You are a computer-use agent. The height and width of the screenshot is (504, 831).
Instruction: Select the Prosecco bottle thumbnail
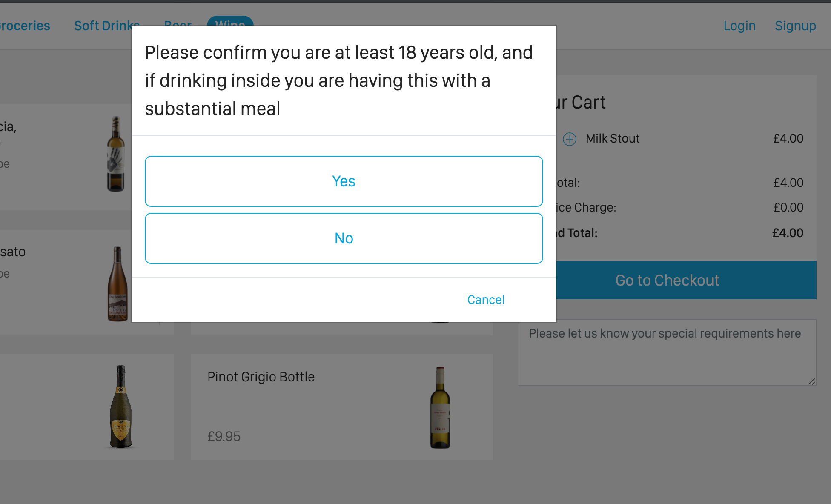[121, 406]
